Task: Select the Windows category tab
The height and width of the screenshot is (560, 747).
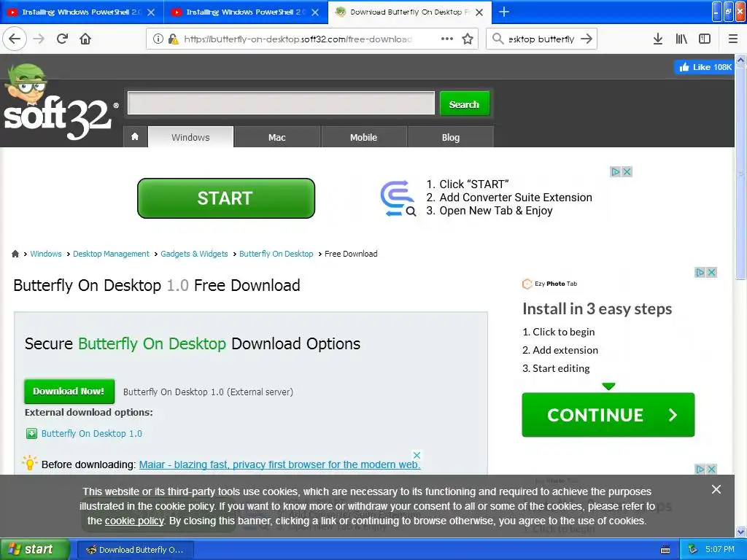Action: click(x=190, y=137)
